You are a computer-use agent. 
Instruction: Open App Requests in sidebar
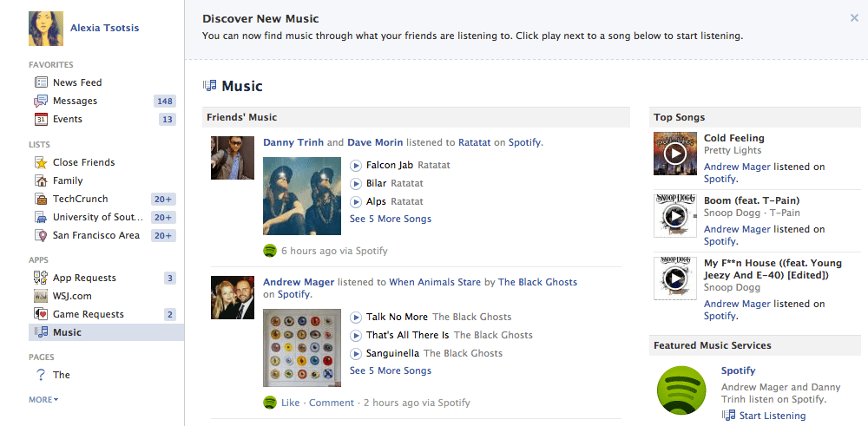point(84,278)
